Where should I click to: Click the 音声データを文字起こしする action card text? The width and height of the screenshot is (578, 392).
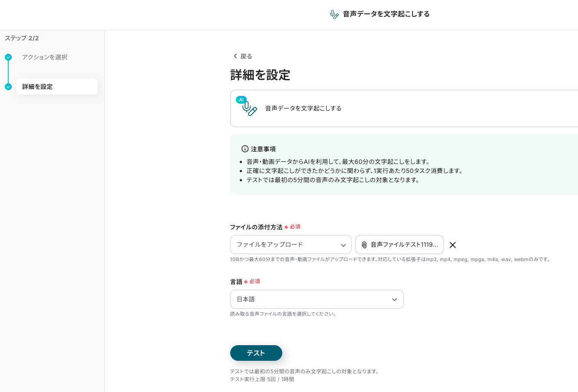(x=303, y=108)
